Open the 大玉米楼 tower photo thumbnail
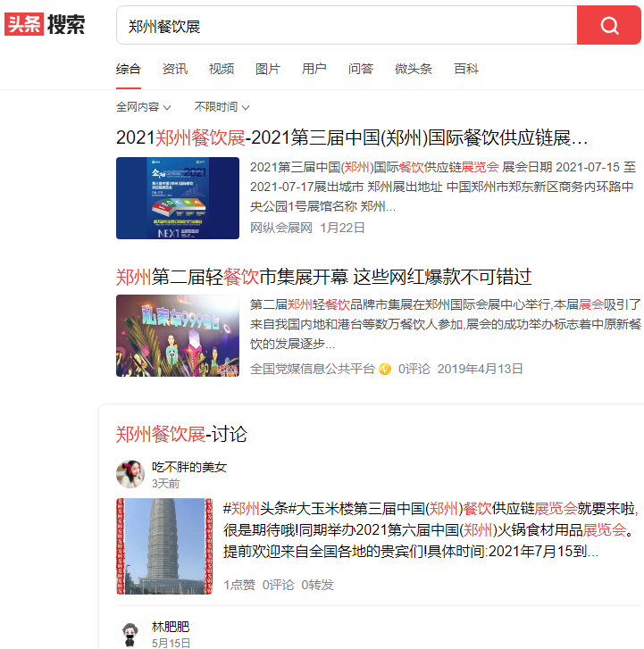The image size is (644, 649). pyautogui.click(x=164, y=546)
